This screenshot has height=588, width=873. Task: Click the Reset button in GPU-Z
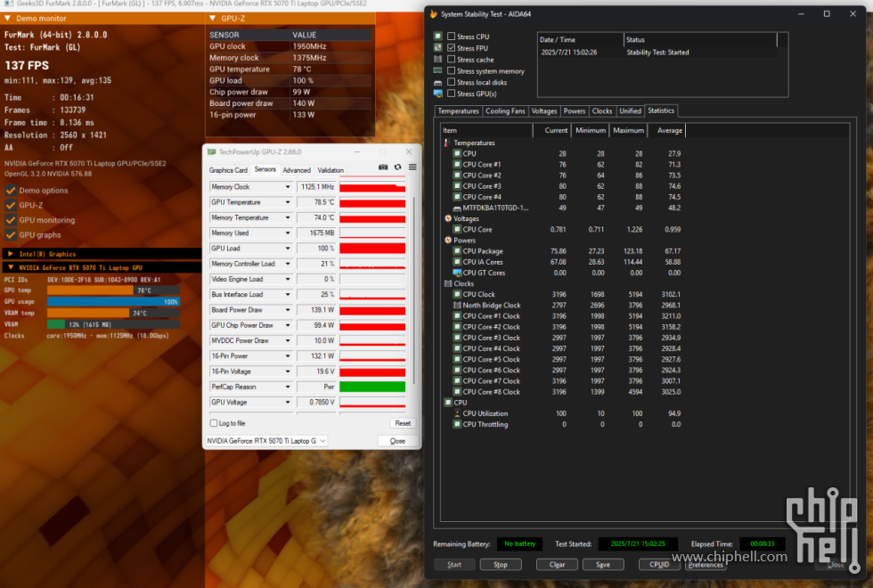403,423
